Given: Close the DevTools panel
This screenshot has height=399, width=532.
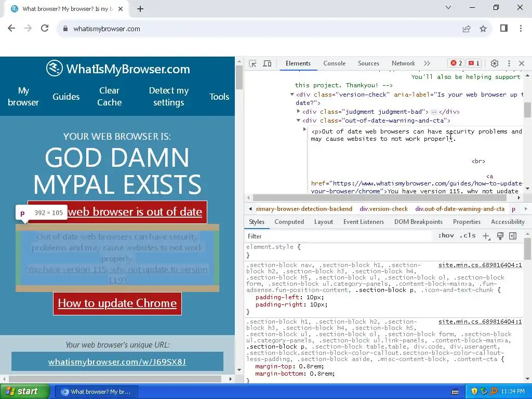Looking at the screenshot, I should [522, 63].
